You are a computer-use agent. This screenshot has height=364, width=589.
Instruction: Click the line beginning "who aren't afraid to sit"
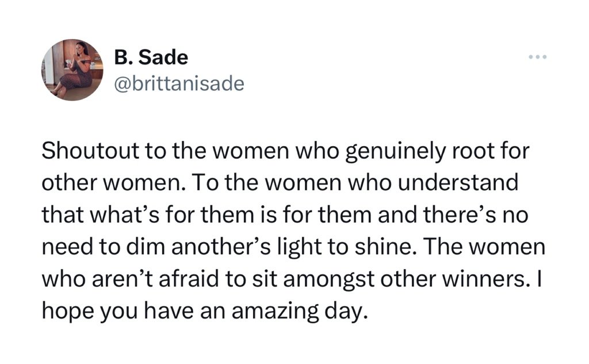pyautogui.click(x=292, y=279)
